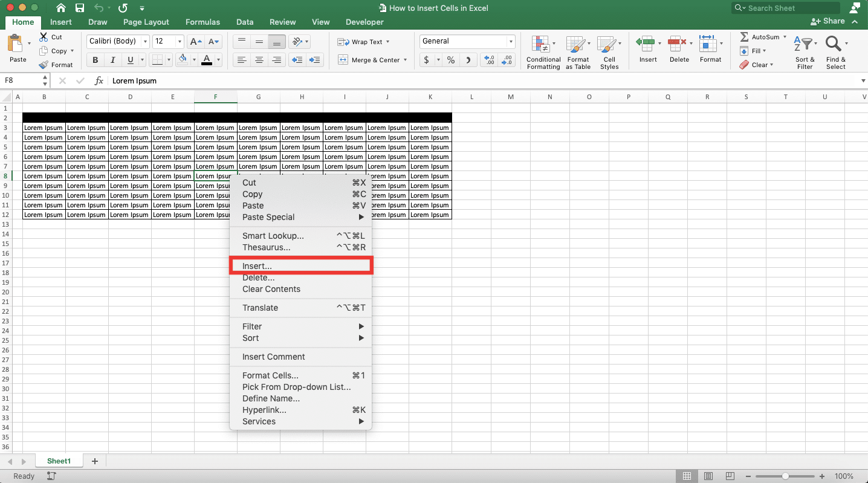Toggle Top Align vertical alignment
868x483 pixels.
tap(241, 42)
